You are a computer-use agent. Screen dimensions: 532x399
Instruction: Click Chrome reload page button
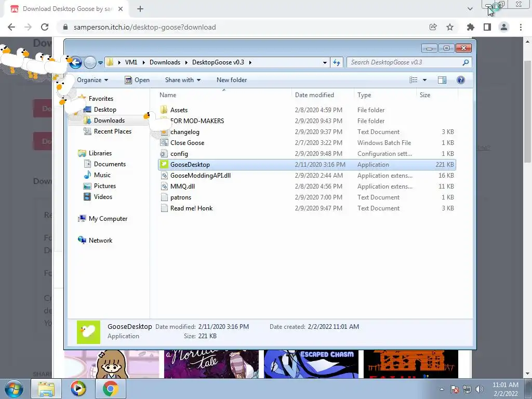point(45,27)
